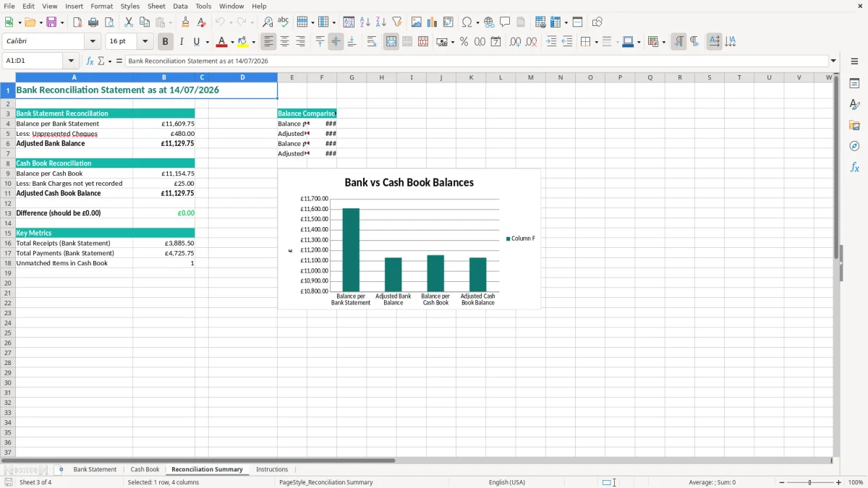The height and width of the screenshot is (488, 868).
Task: Toggle Center Vertically alignment
Action: (x=336, y=42)
